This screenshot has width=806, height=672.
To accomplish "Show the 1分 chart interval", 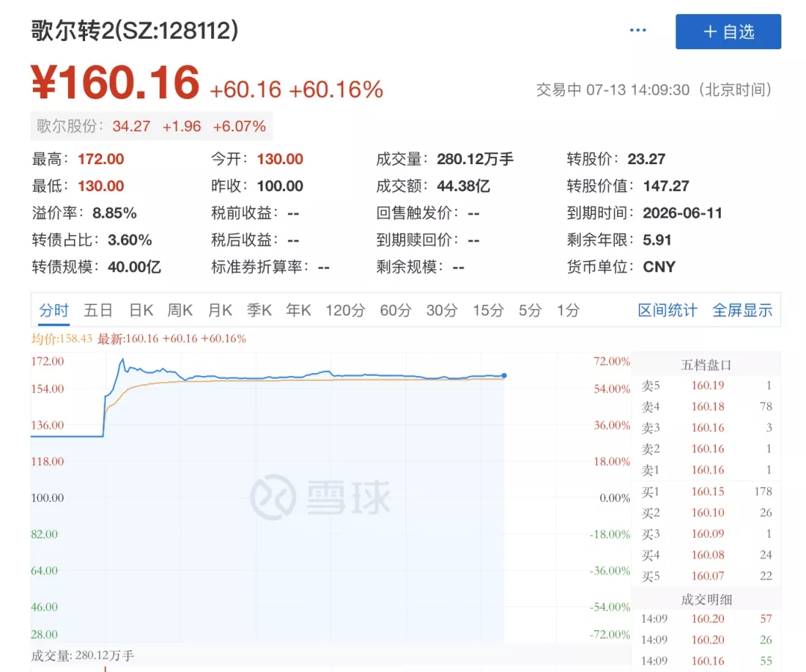I will [569, 310].
